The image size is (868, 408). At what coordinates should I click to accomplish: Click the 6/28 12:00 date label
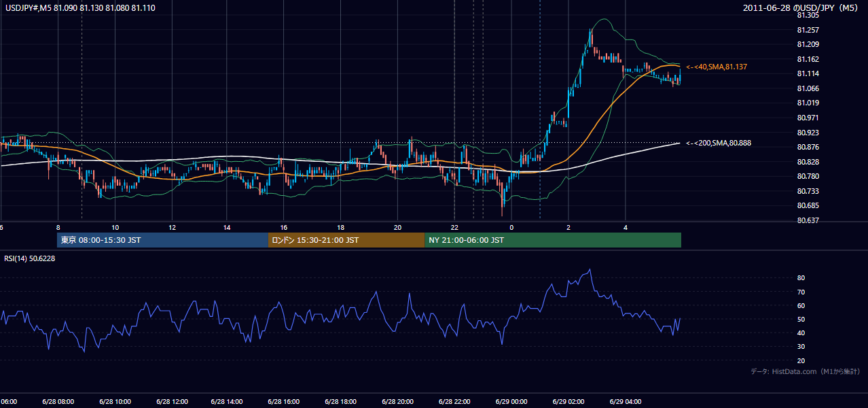[171, 402]
